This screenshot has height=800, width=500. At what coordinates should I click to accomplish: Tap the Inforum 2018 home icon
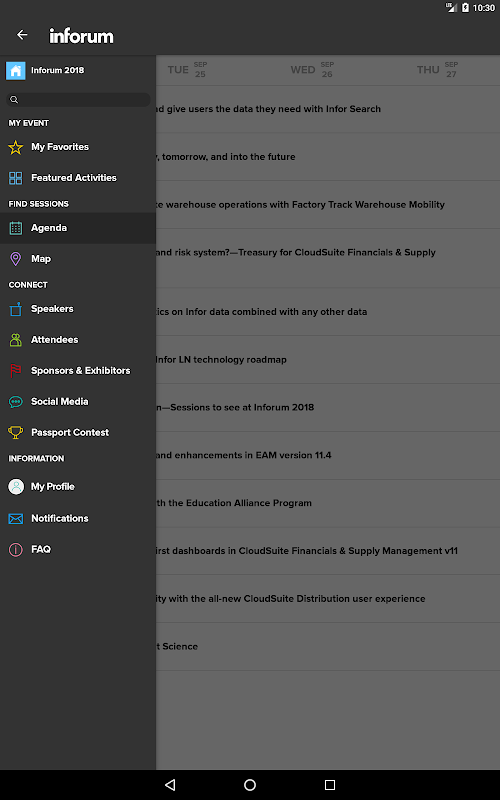point(16,70)
